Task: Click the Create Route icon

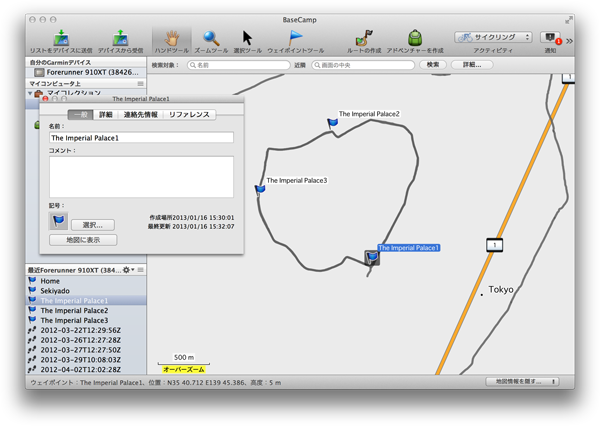Action: coord(365,37)
